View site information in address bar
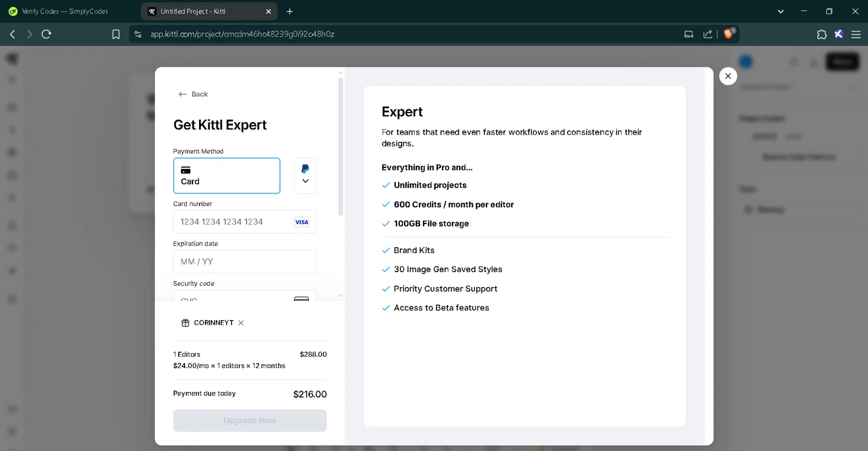 point(138,34)
